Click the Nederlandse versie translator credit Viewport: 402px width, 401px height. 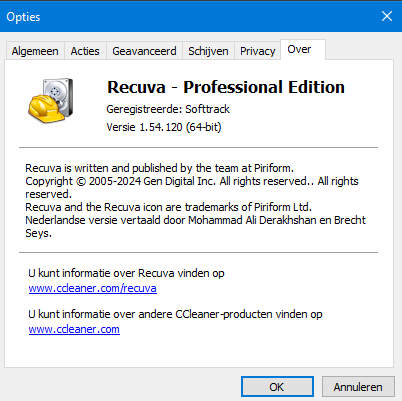196,226
